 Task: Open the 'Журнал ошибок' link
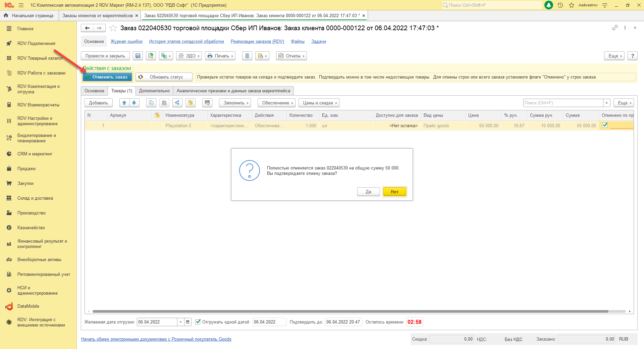click(x=127, y=42)
